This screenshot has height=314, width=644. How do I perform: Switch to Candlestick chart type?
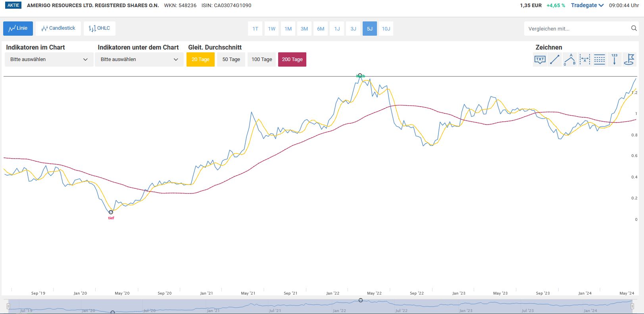pyautogui.click(x=58, y=28)
